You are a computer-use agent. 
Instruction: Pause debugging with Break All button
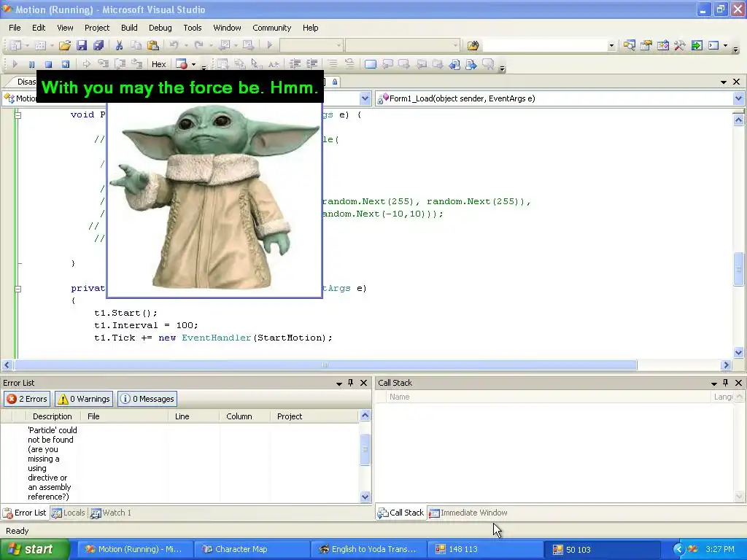pyautogui.click(x=31, y=64)
